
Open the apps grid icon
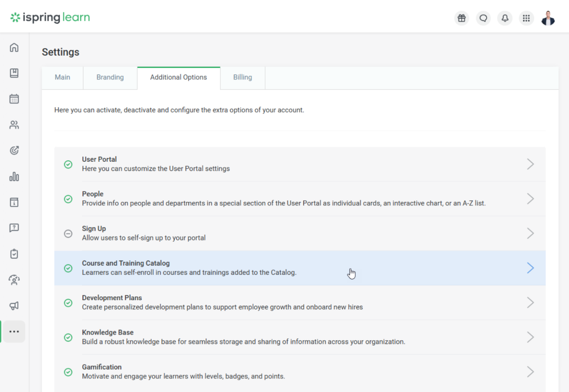pos(526,18)
